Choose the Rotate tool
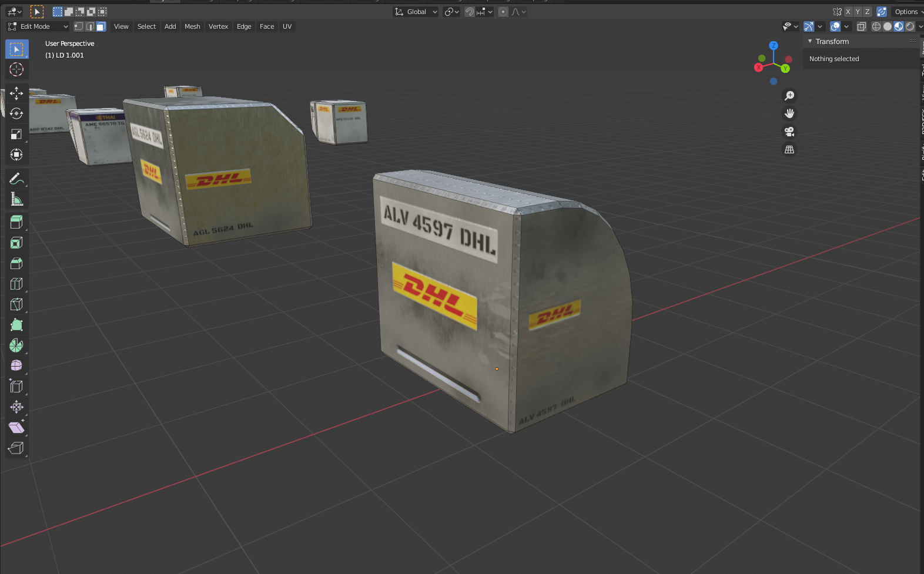924x574 pixels. tap(16, 113)
